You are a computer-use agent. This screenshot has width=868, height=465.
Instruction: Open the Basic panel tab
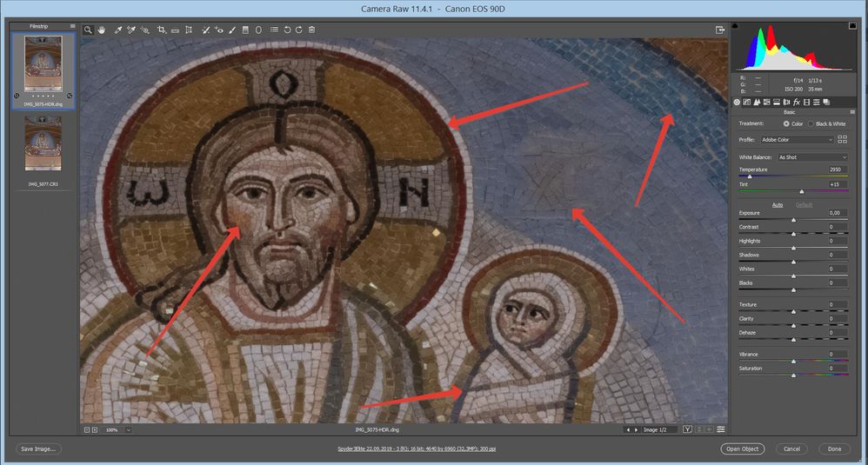click(x=737, y=103)
